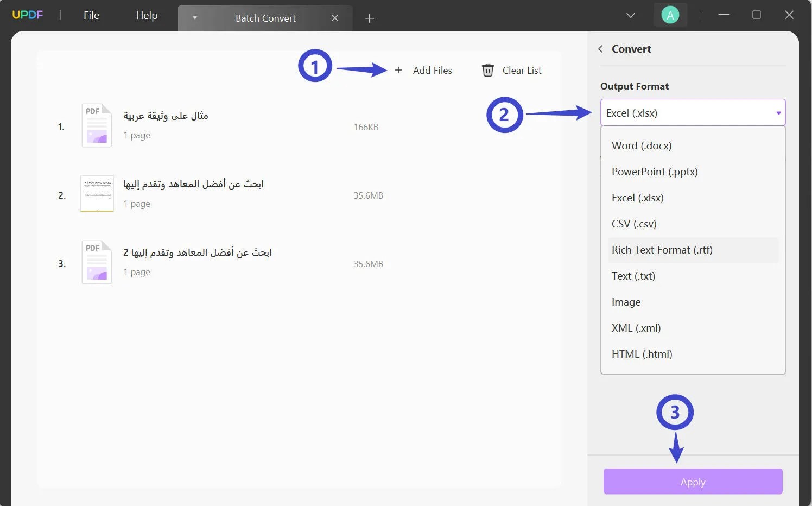The image size is (812, 506).
Task: Choose CSV (.csv) from the format list
Action: [634, 224]
